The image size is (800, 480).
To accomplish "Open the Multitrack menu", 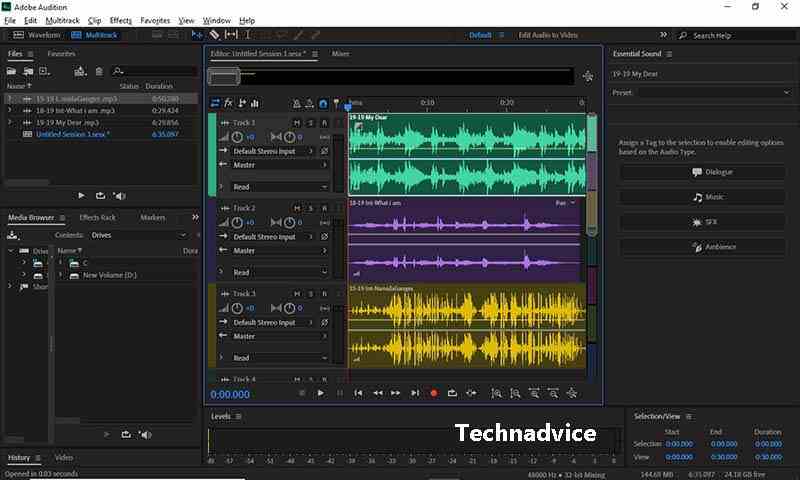I will (62, 20).
